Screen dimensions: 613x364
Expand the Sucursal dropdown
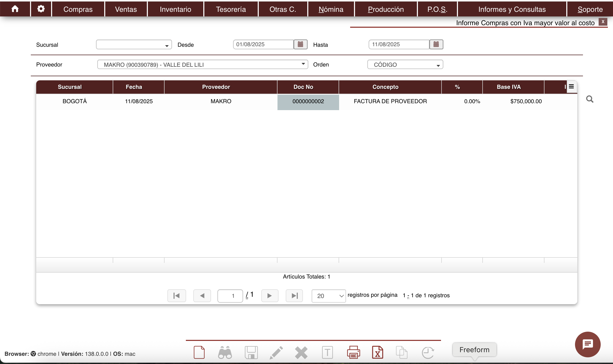(x=134, y=45)
